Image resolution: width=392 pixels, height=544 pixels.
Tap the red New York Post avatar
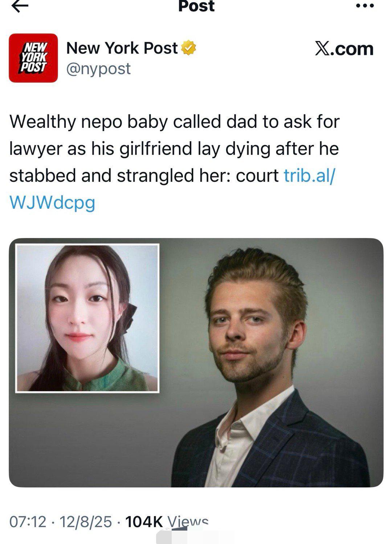pyautogui.click(x=33, y=58)
